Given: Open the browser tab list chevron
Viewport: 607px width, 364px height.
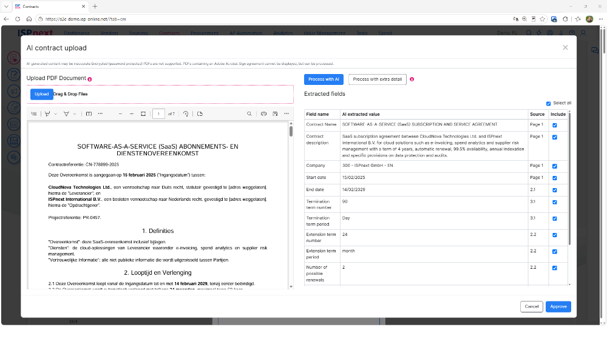Looking at the screenshot, I should pos(6,6).
